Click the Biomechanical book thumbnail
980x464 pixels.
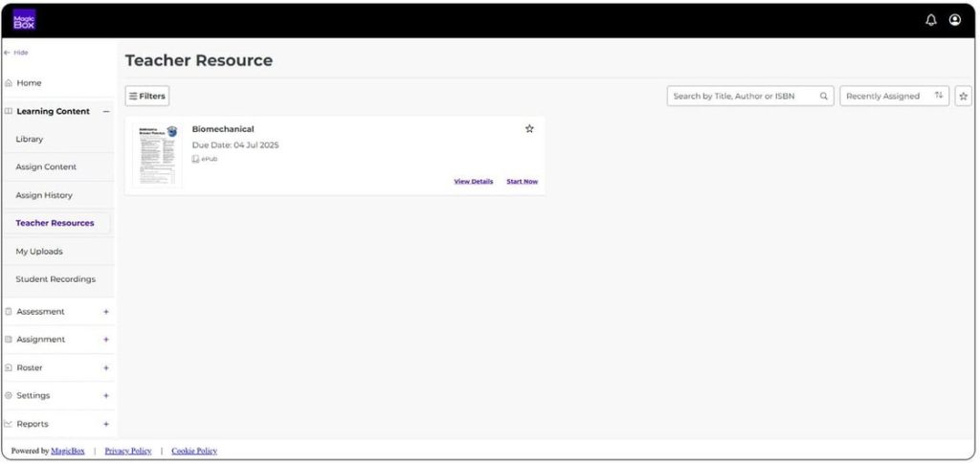(x=158, y=155)
